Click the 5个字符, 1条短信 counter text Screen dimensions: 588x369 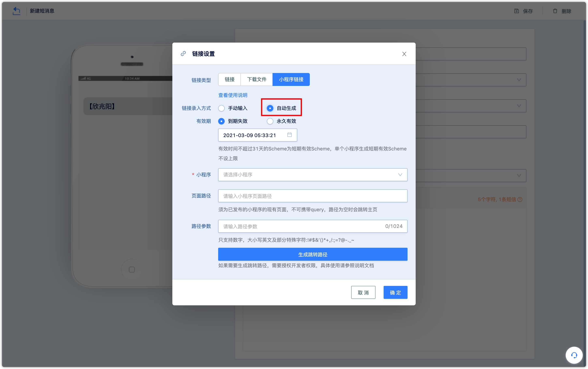tap(497, 199)
